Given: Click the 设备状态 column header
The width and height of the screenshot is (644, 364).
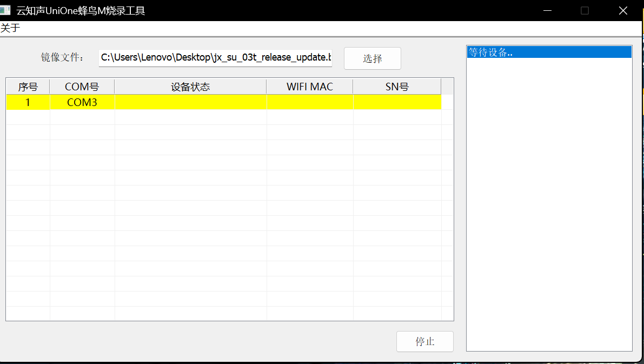Looking at the screenshot, I should (190, 87).
